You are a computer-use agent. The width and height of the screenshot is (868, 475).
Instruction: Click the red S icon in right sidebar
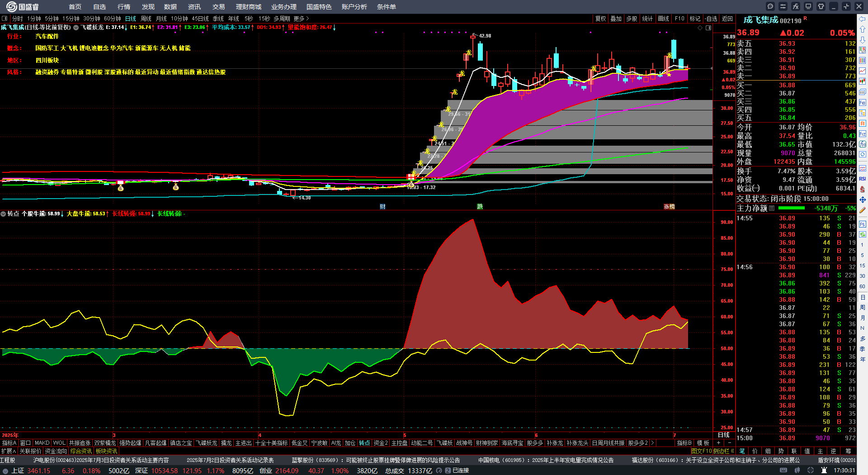click(x=863, y=189)
